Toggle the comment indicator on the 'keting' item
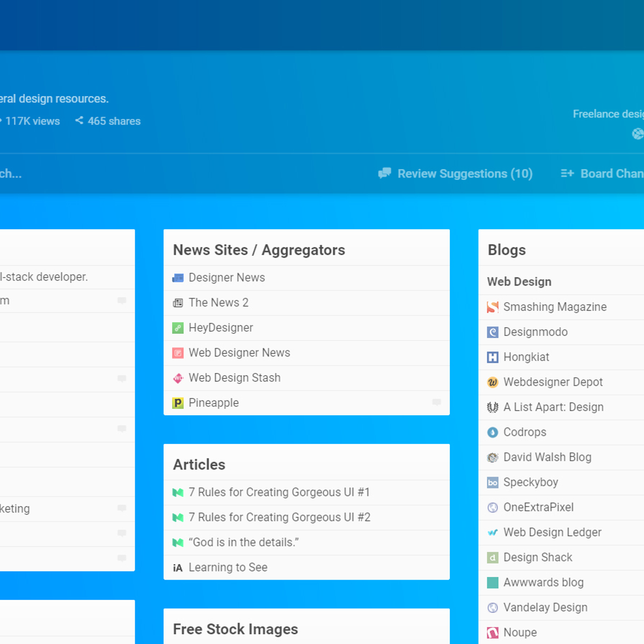The width and height of the screenshot is (644, 644). (121, 508)
